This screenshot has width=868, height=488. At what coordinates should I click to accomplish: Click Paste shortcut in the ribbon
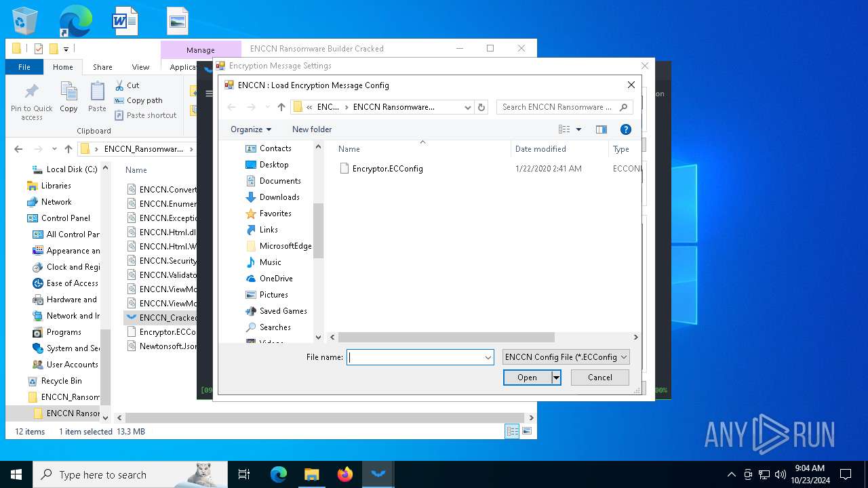[x=145, y=115]
